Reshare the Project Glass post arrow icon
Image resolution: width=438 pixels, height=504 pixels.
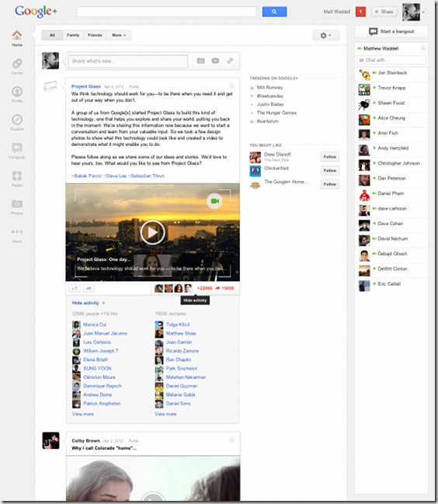coord(89,288)
